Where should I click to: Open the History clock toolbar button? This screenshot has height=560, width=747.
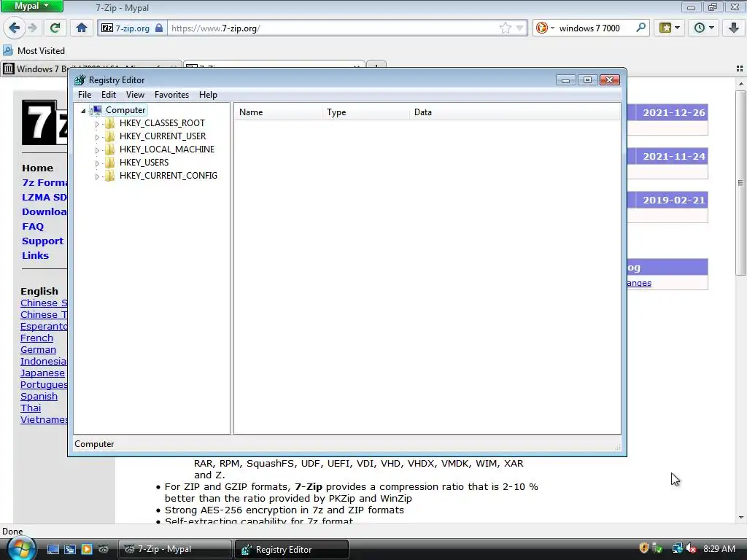(704, 28)
